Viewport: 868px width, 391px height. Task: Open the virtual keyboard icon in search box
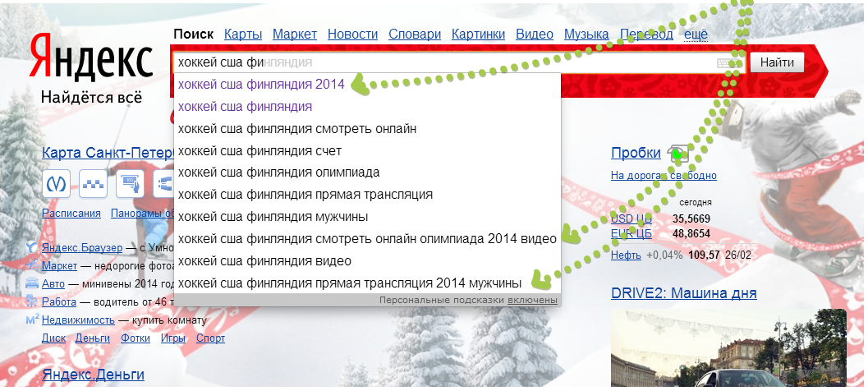pos(727,63)
